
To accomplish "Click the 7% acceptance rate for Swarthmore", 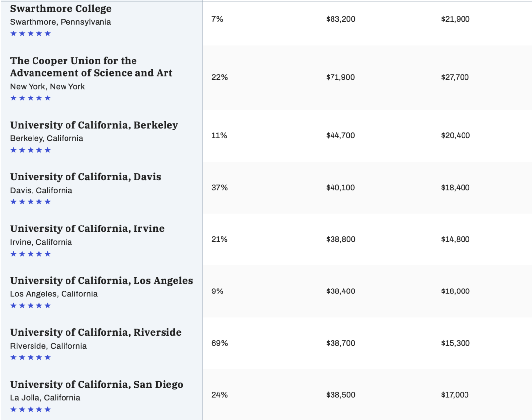I will (x=217, y=19).
